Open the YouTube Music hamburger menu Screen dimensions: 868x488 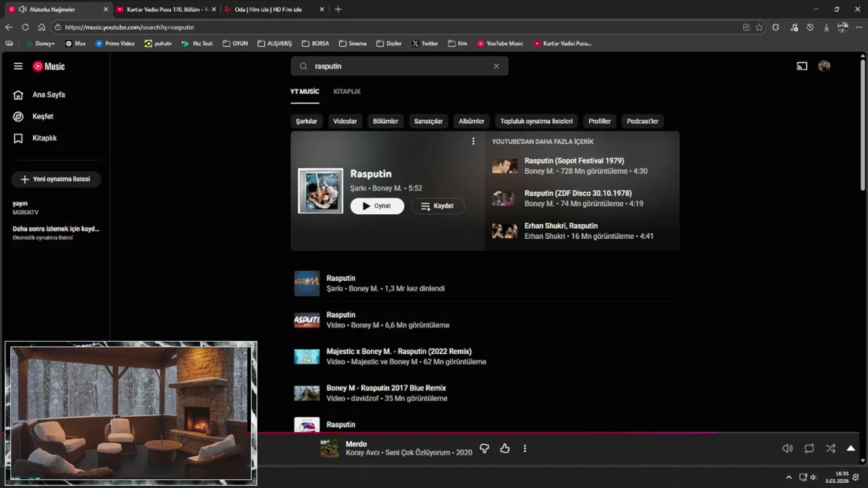[18, 66]
